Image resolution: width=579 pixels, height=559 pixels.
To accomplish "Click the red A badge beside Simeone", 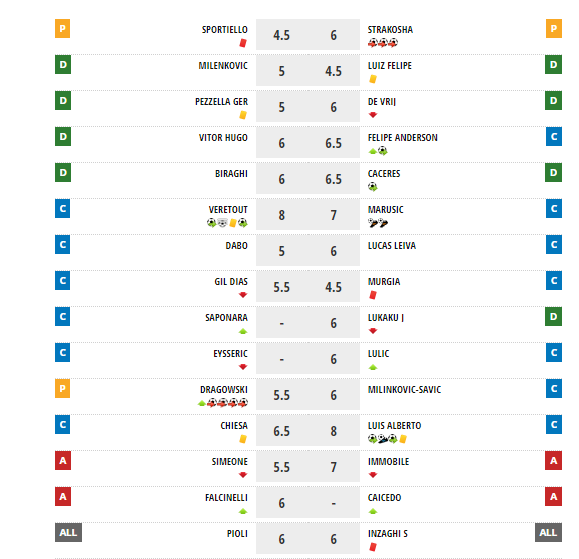I will [63, 460].
